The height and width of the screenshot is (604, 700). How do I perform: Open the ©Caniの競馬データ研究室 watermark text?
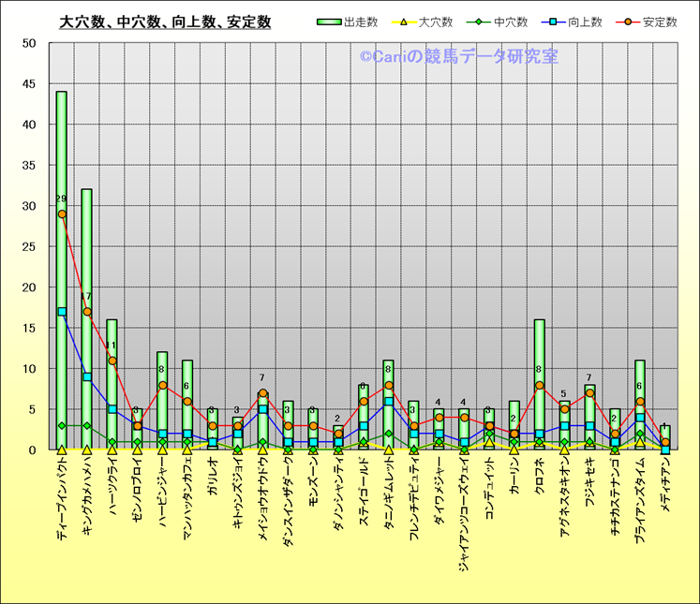(x=458, y=57)
